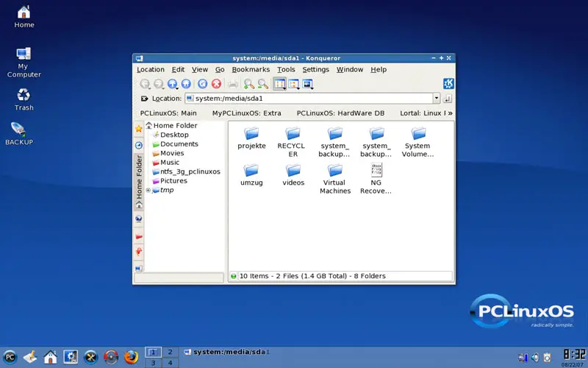The image size is (588, 368).
Task: Open the Services sidebar tab
Action: 139,251
